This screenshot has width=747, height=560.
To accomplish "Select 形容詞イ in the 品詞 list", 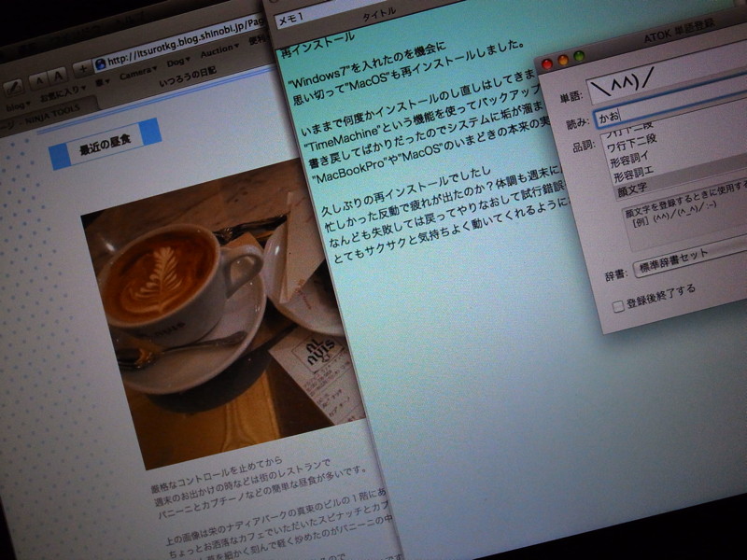I will pyautogui.click(x=629, y=159).
